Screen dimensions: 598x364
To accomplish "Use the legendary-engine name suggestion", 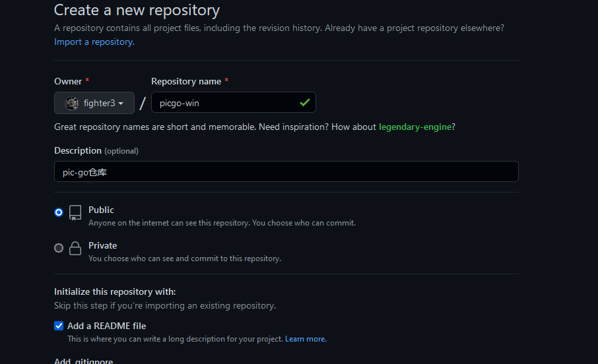I will 415,127.
